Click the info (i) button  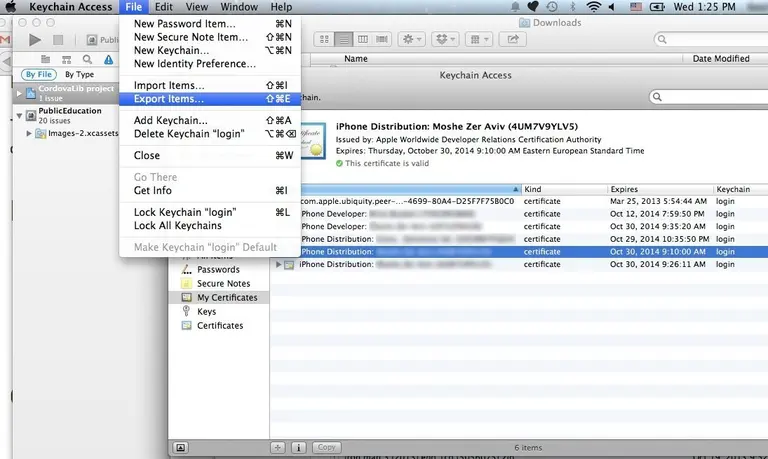[x=299, y=447]
